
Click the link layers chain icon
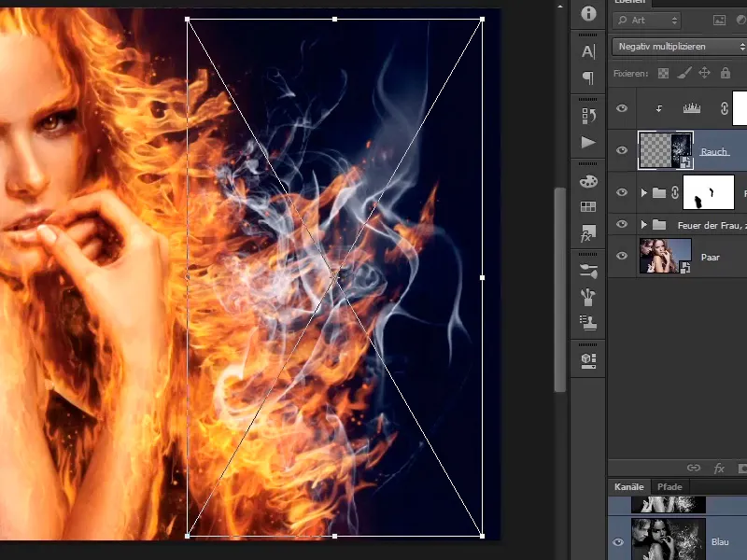694,468
